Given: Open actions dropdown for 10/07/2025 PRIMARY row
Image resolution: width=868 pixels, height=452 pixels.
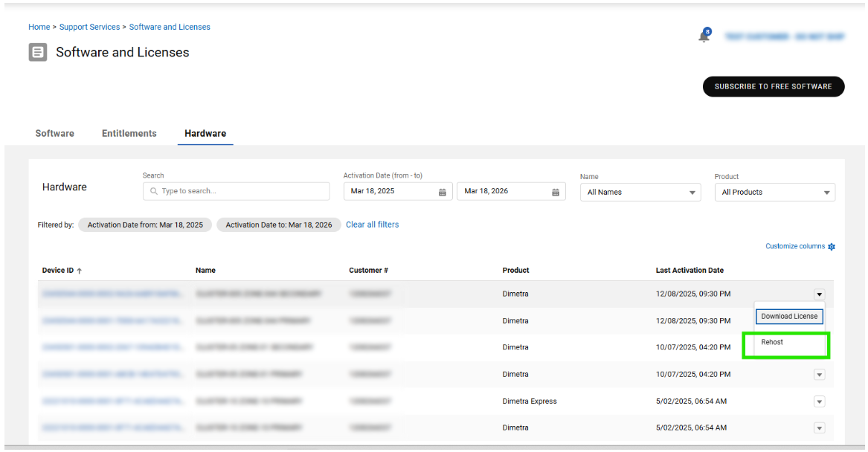Looking at the screenshot, I should point(820,375).
